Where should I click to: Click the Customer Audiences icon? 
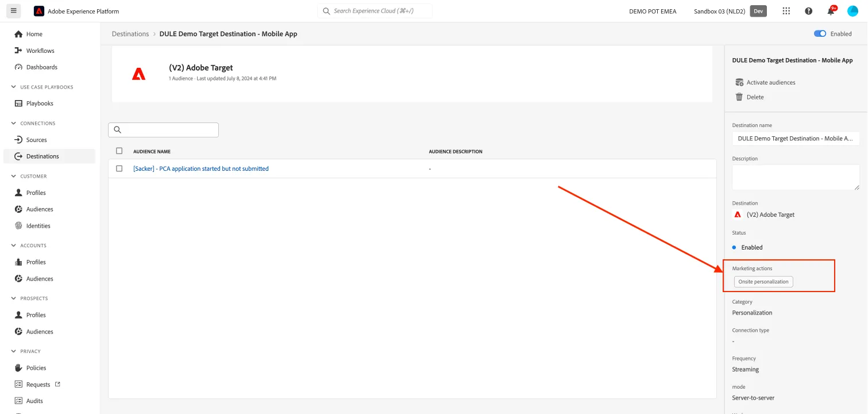click(18, 209)
